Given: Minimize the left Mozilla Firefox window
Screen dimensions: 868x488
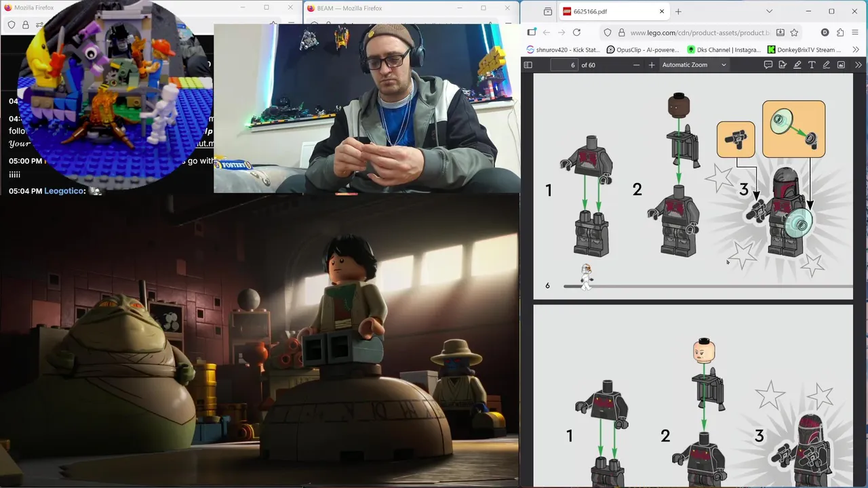Looking at the screenshot, I should 243,7.
